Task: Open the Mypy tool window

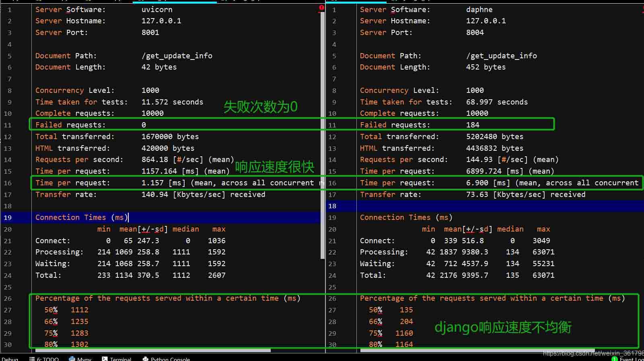Action: point(80,359)
